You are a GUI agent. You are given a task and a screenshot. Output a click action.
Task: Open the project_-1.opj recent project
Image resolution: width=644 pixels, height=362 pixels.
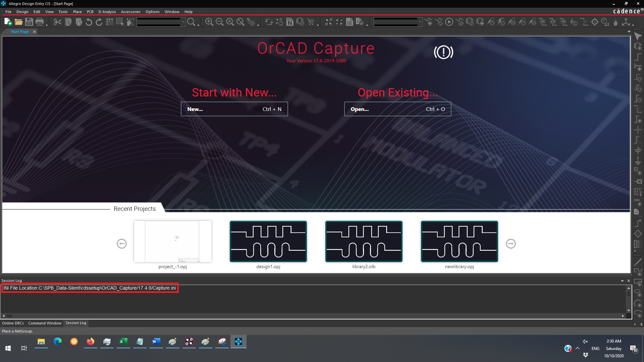point(173,241)
